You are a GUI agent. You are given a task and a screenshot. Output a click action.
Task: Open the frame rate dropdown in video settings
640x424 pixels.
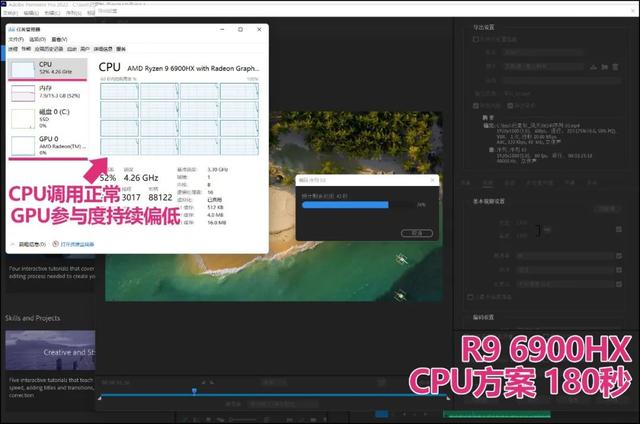565,256
